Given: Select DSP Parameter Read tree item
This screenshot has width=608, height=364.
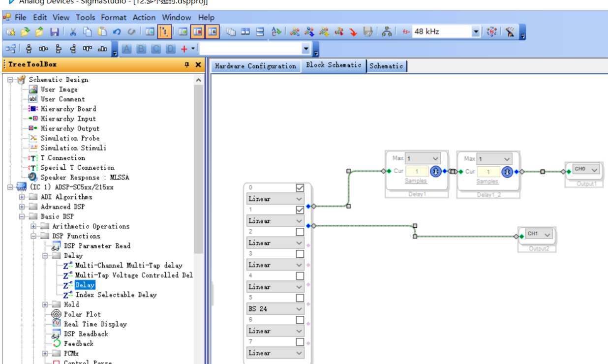Looking at the screenshot, I should [x=97, y=246].
